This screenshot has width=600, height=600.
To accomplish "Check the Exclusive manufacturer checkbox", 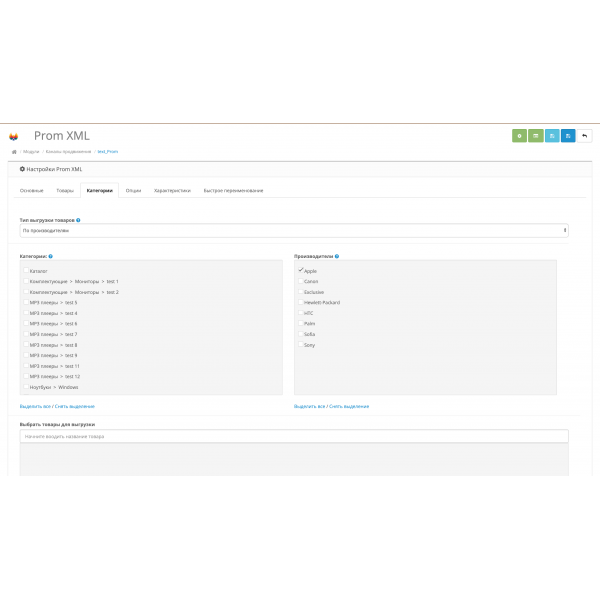I will 301,292.
